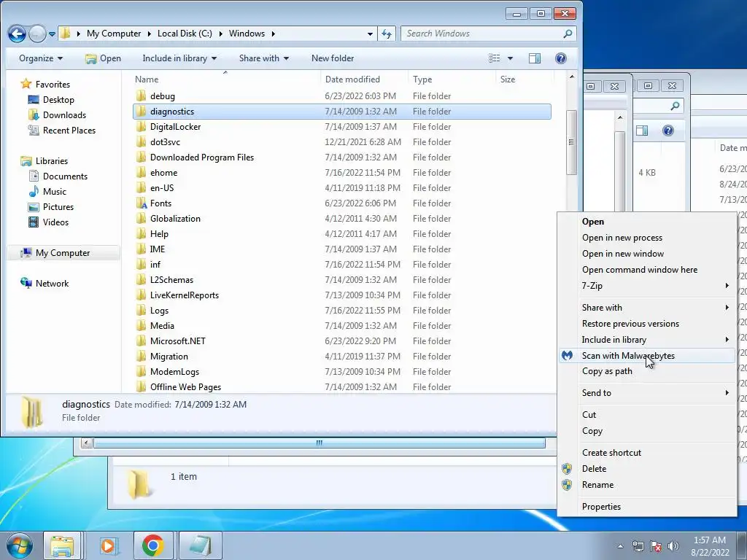Viewport: 747px width, 560px height.
Task: Click the arrow after Local Disk (C:)
Action: tap(220, 34)
